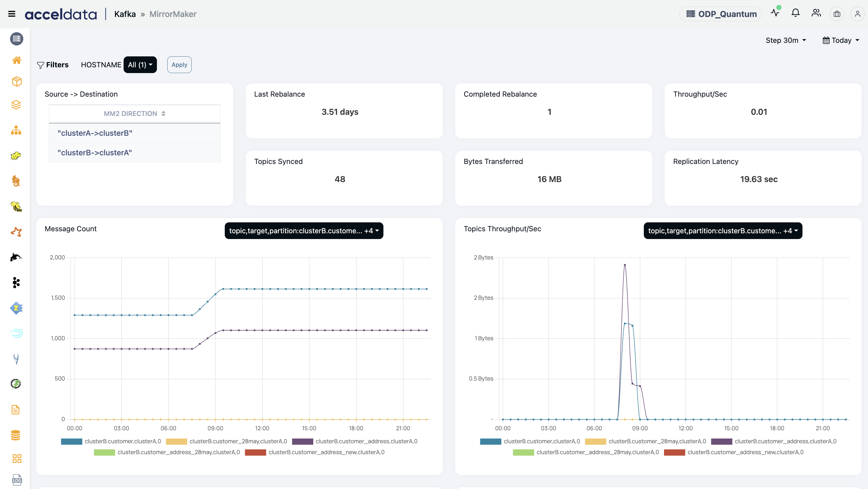
Task: Open the hierarchy tree icon in the sidebar
Action: tap(16, 130)
